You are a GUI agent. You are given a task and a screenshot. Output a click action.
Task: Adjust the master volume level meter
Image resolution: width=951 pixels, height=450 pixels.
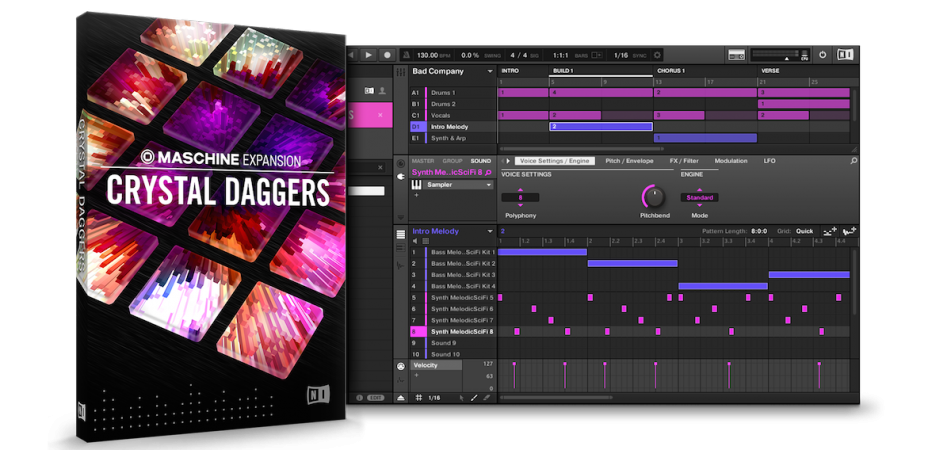pyautogui.click(x=775, y=55)
